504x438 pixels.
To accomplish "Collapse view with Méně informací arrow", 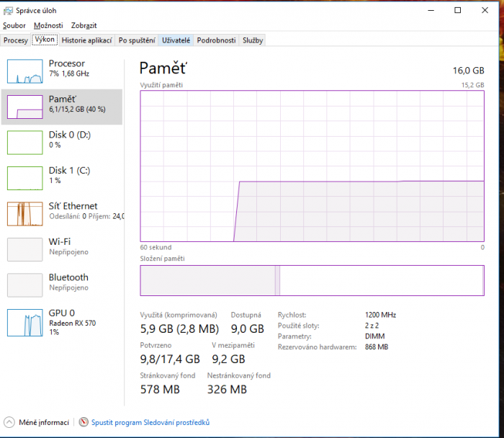I will click(9, 423).
